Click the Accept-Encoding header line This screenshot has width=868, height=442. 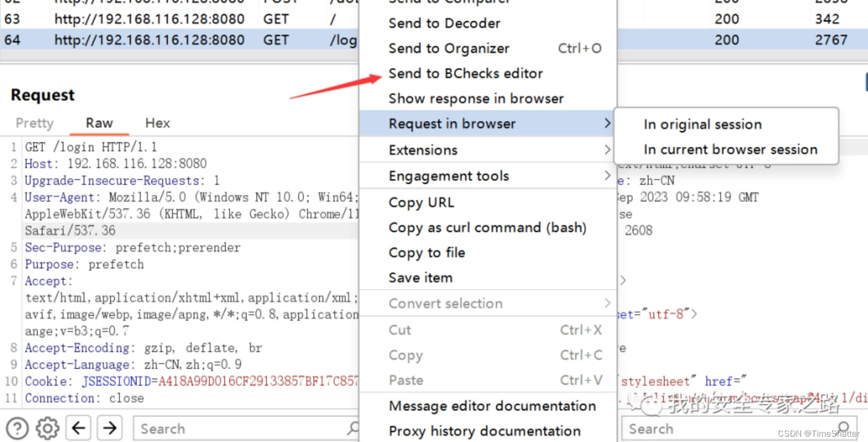144,348
